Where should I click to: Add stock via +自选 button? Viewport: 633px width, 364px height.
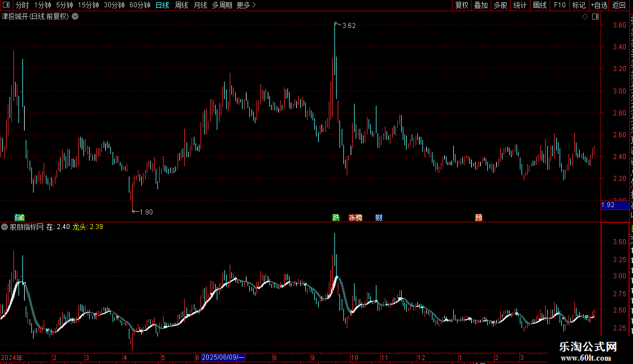599,5
